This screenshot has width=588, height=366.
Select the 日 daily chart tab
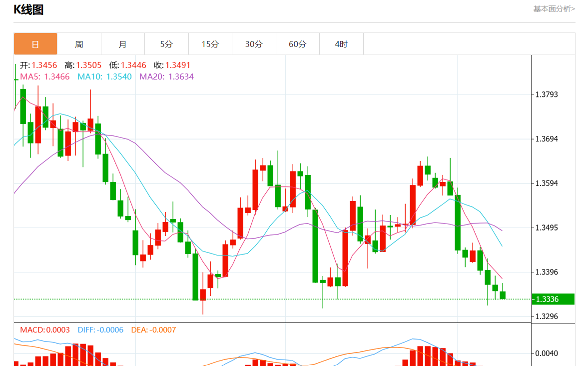point(35,44)
